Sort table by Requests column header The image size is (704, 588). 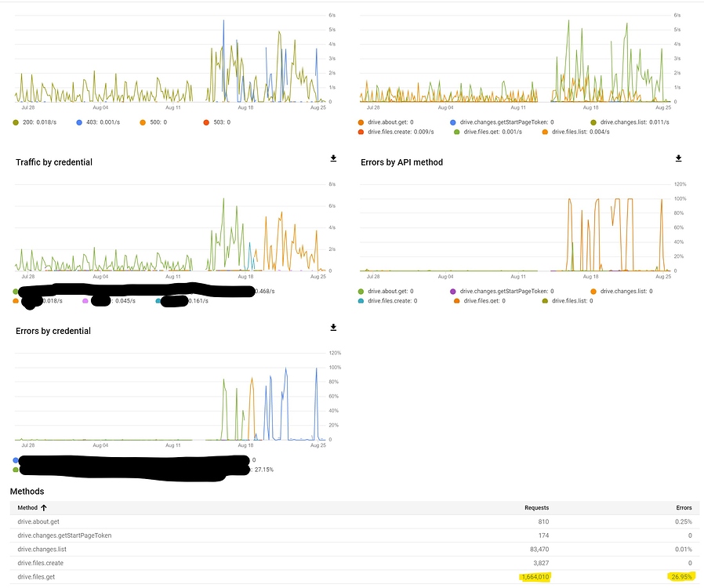(536, 508)
